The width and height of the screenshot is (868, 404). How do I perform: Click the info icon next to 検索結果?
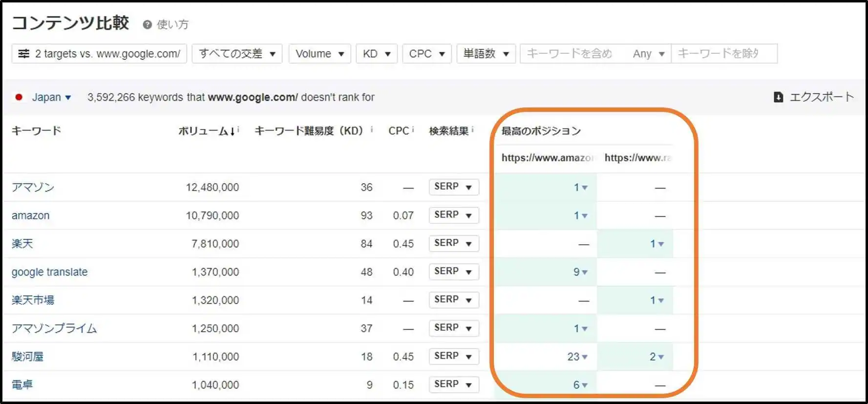click(472, 129)
